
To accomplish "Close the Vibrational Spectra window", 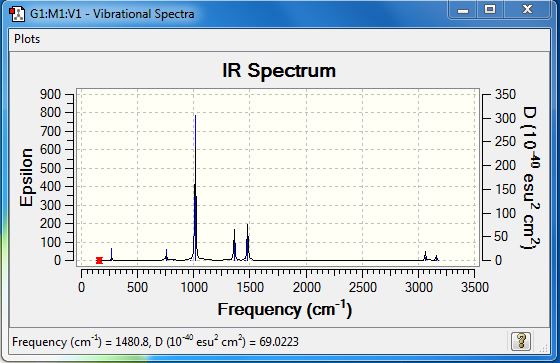I will point(527,9).
